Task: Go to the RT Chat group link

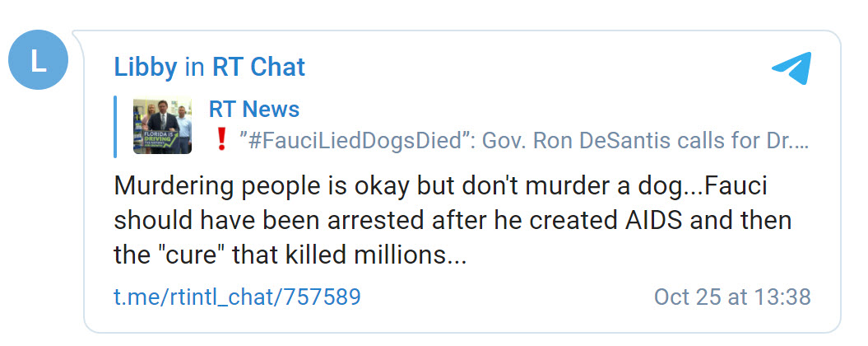Action: [258, 68]
